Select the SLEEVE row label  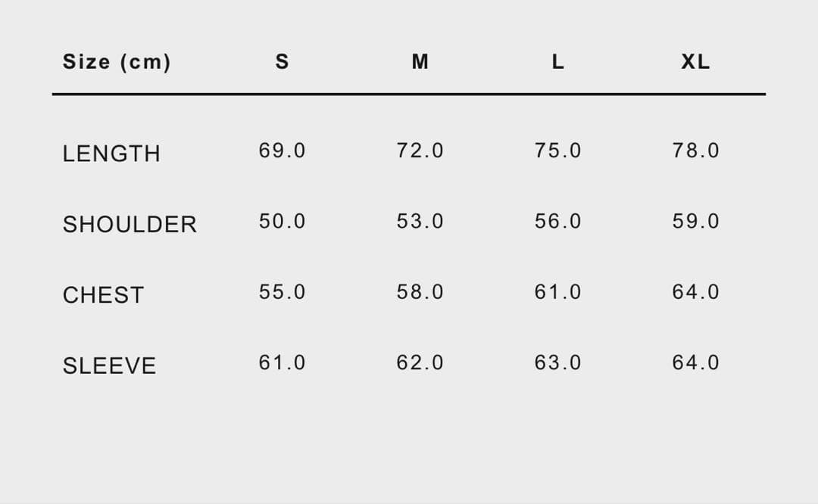pyautogui.click(x=109, y=366)
